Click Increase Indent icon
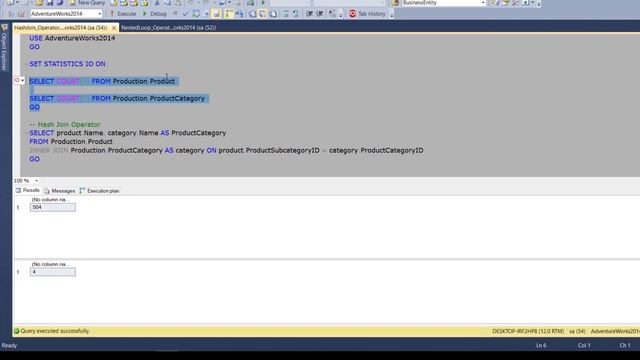Viewport: 640px width, 360px height. (320, 13)
